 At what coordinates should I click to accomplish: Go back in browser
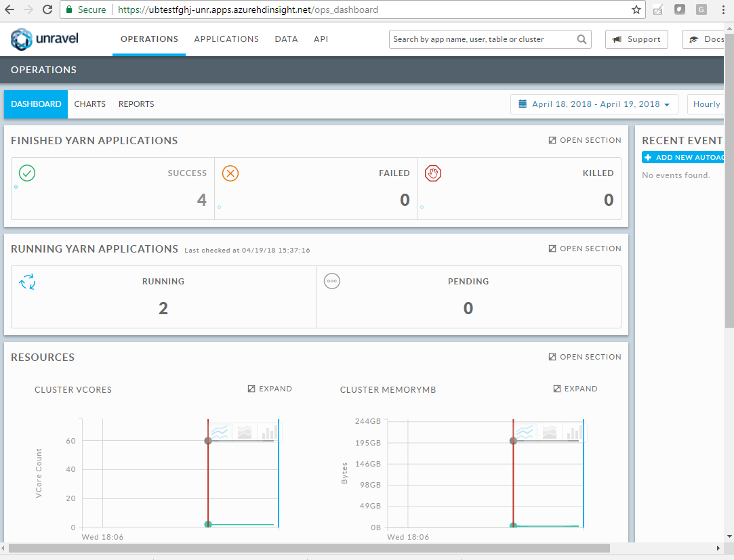9,9
